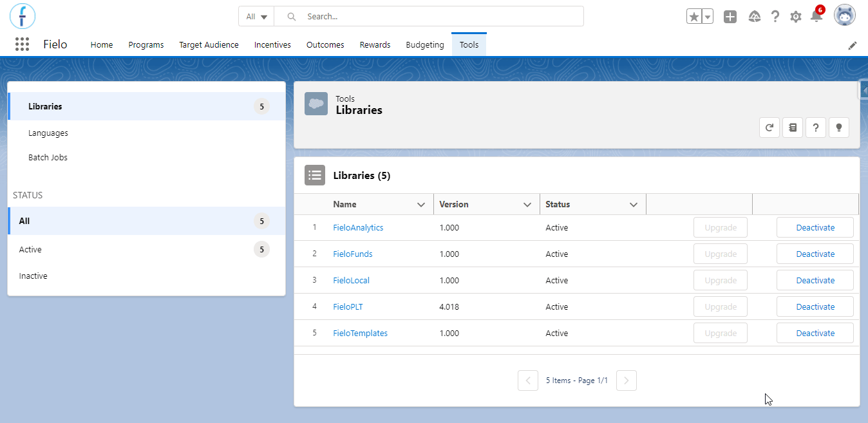The image size is (868, 423).
Task: Click the search magnifier icon
Action: point(292,17)
